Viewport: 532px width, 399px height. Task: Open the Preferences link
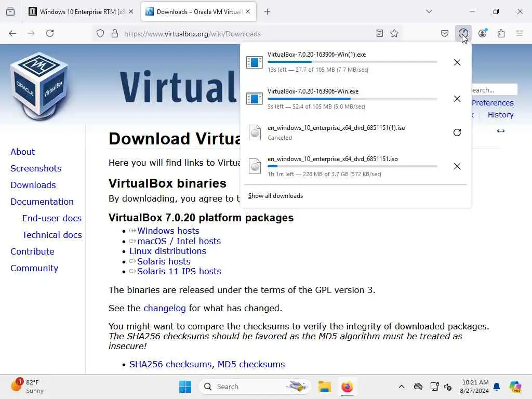(x=493, y=103)
